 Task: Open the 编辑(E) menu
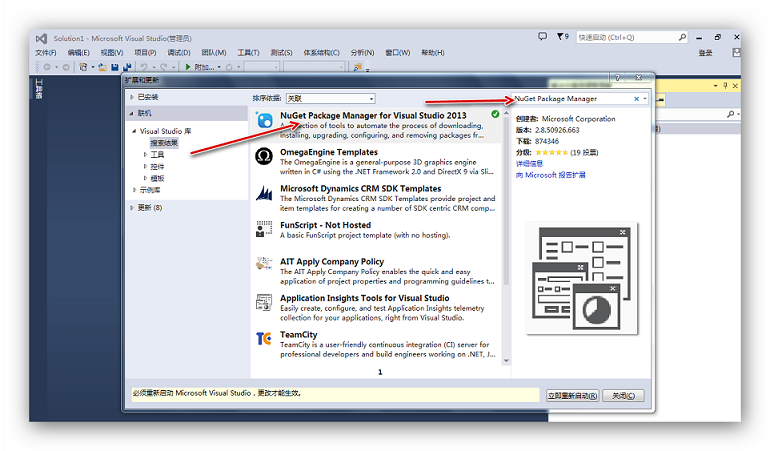[79, 53]
